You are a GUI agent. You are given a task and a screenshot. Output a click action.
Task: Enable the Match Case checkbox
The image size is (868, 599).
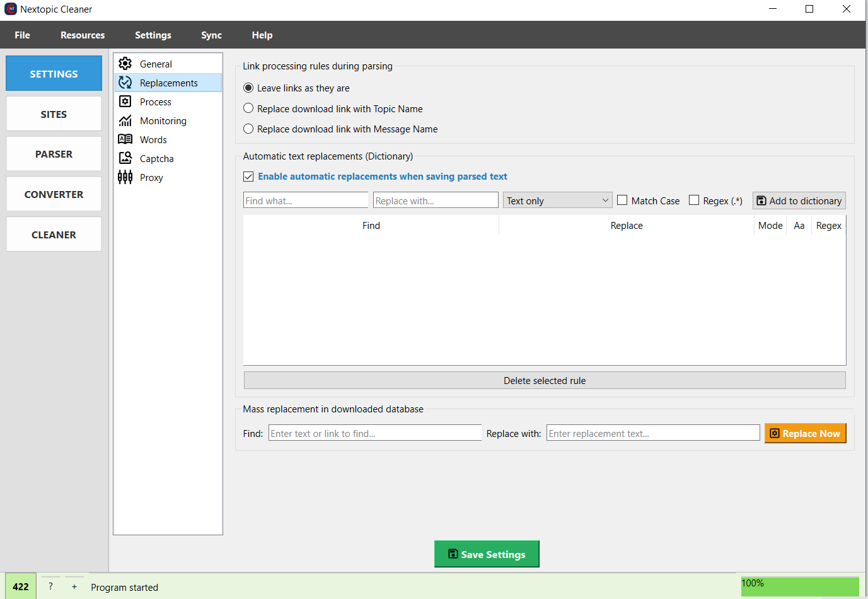(x=622, y=201)
